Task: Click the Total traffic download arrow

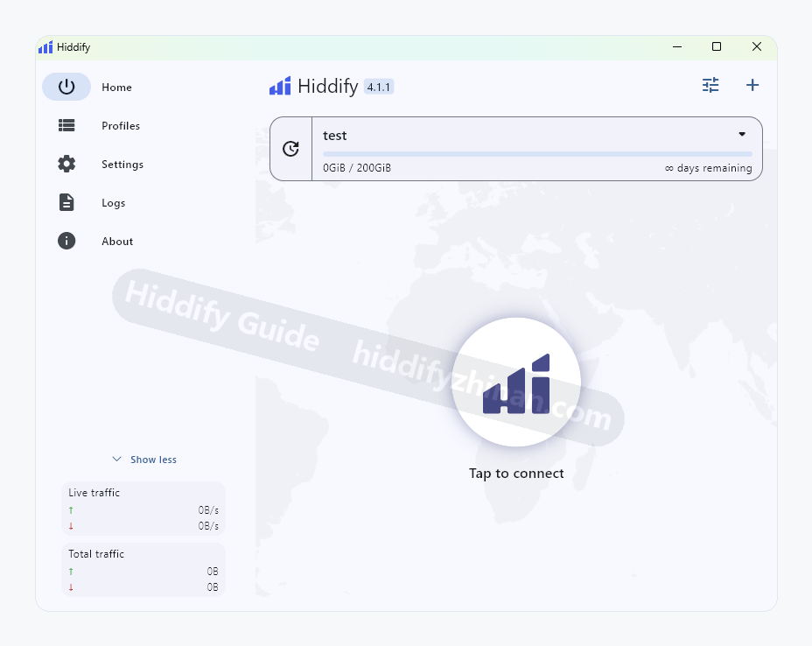Action: [x=71, y=587]
